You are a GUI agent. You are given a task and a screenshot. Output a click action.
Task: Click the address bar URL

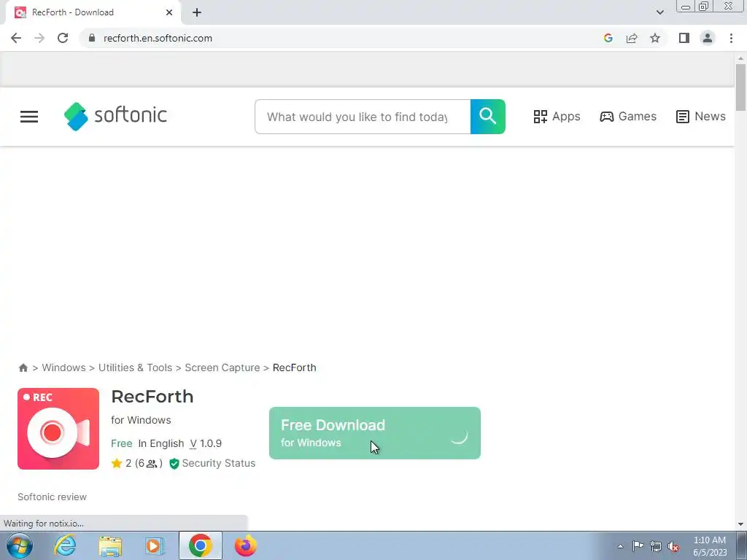(158, 38)
